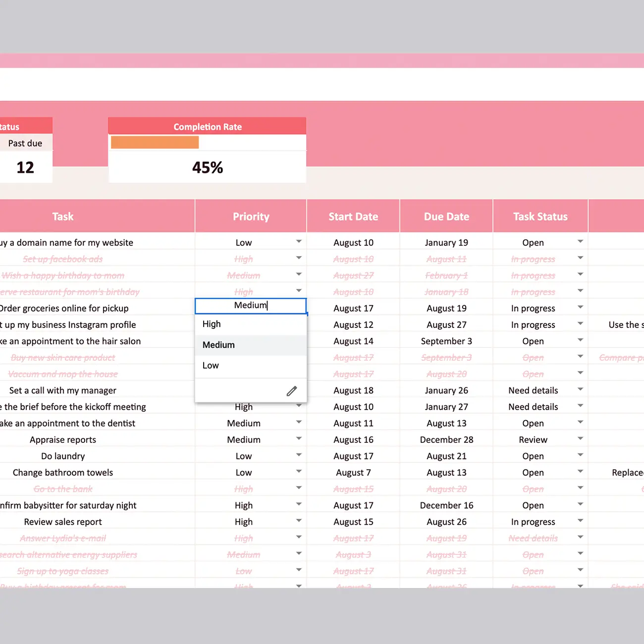Screen dimensions: 644x644
Task: Open priority dropdown for domain name task
Action: tap(299, 241)
